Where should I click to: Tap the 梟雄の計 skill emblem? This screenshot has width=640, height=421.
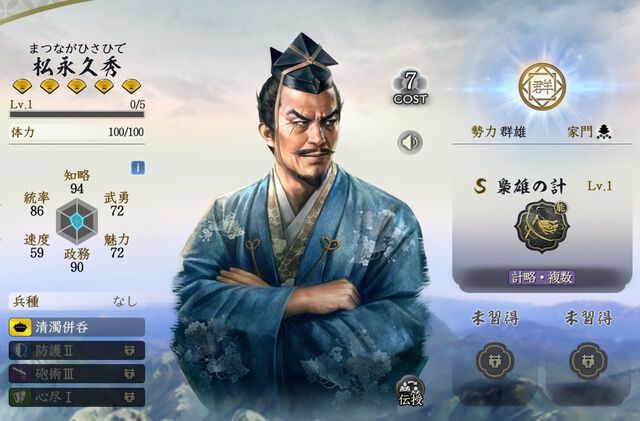[542, 226]
